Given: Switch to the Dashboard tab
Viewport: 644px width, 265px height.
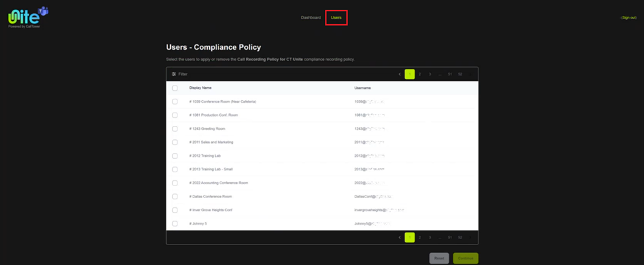Looking at the screenshot, I should pos(311,18).
